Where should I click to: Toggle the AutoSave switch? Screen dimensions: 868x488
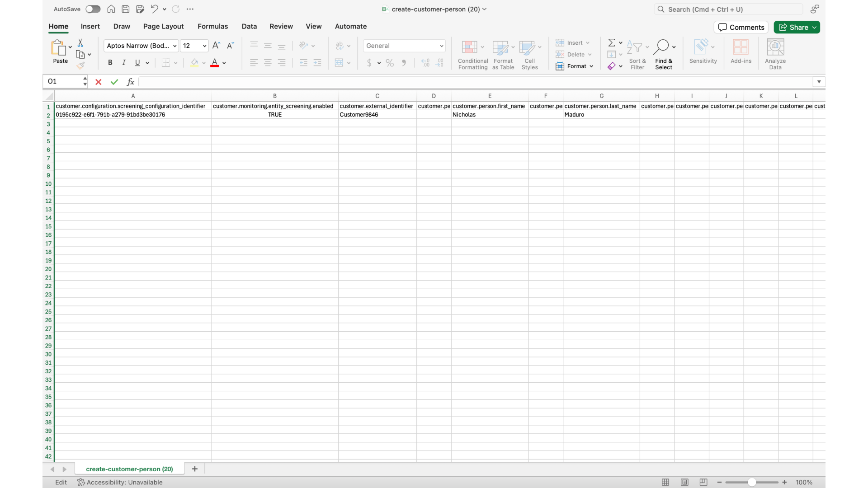click(93, 9)
